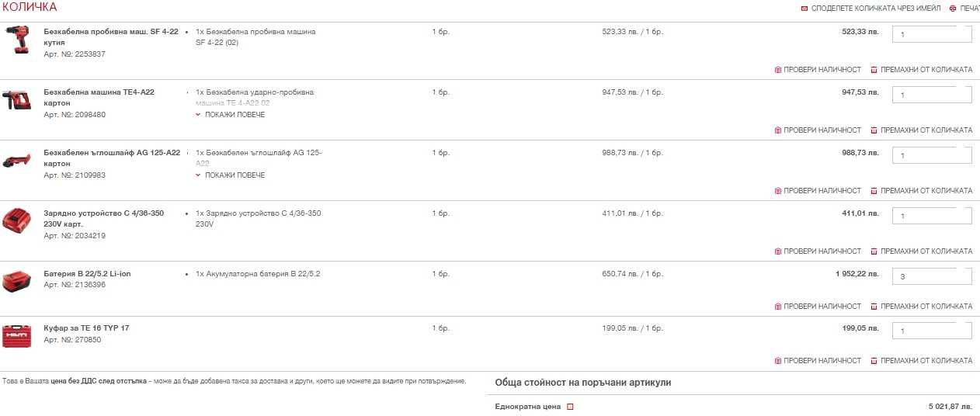This screenshot has width=980, height=416.
Task: Click trash icon for AG 125-A22 grinder
Action: 874,191
